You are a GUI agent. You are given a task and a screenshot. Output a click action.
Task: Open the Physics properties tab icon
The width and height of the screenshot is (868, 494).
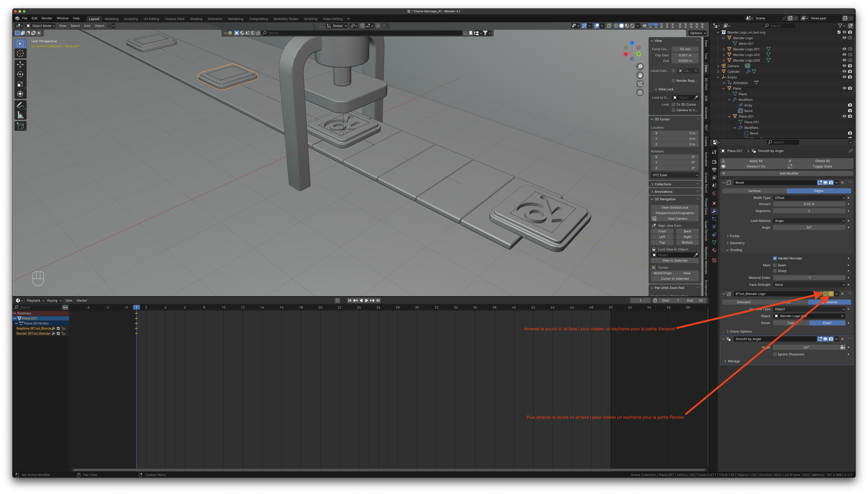click(714, 227)
